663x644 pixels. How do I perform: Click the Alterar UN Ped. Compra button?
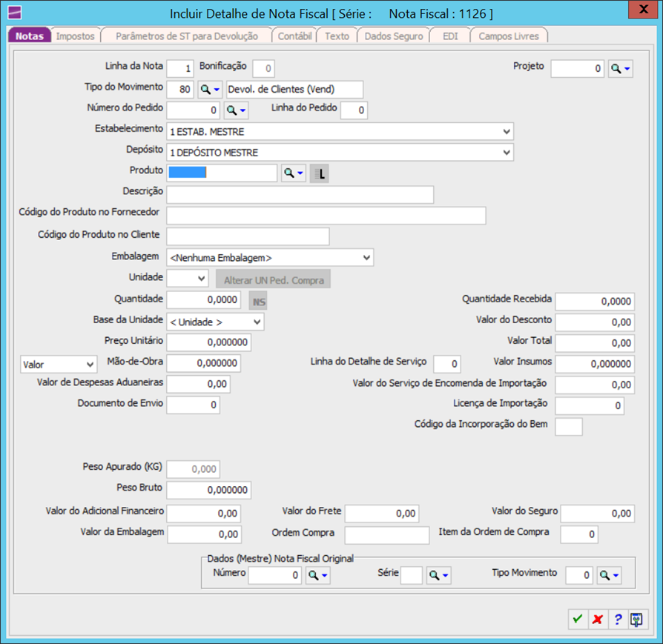(x=274, y=279)
